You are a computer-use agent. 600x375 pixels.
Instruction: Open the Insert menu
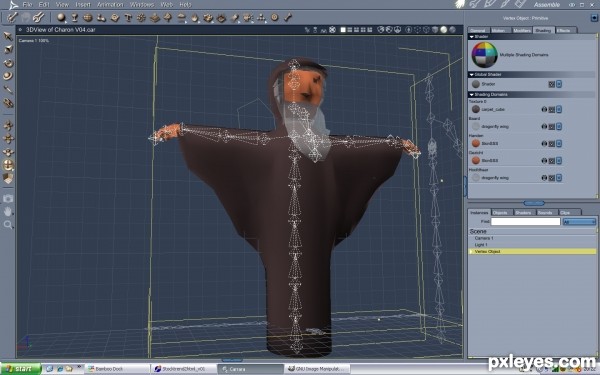pyautogui.click(x=83, y=5)
